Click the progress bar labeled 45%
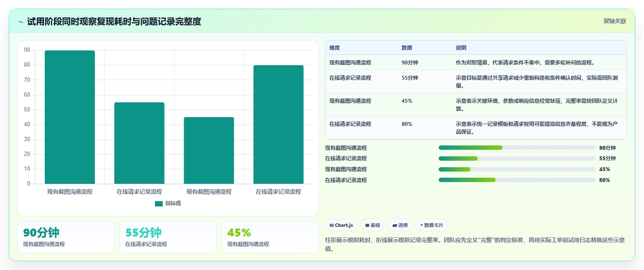Screen dimensions: 644x270 pos(517,169)
